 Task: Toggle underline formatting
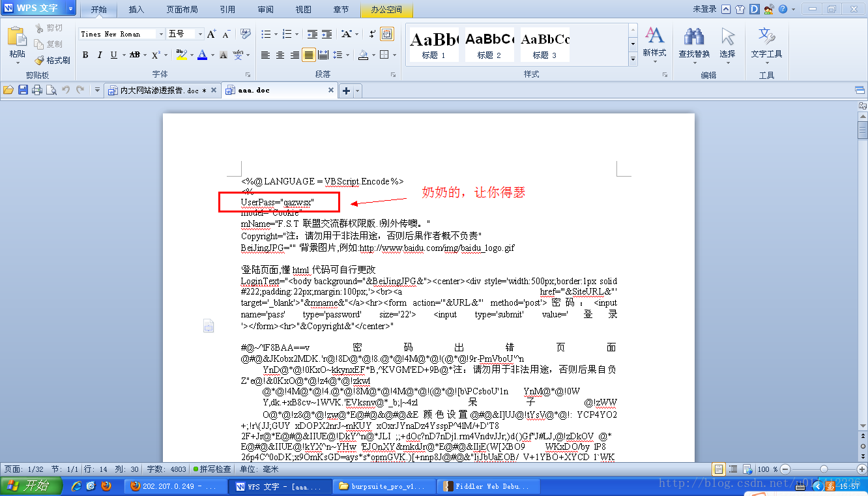coord(114,55)
